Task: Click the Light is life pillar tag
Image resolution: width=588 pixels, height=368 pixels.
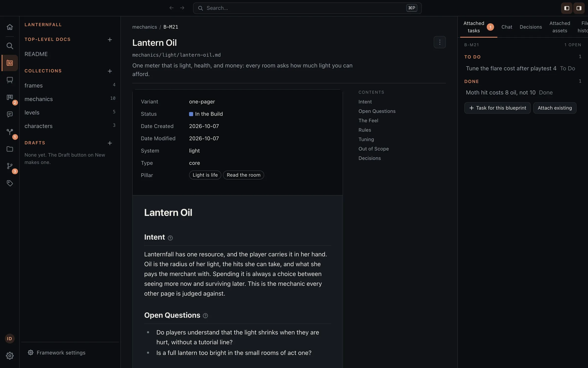Action: [x=205, y=175]
